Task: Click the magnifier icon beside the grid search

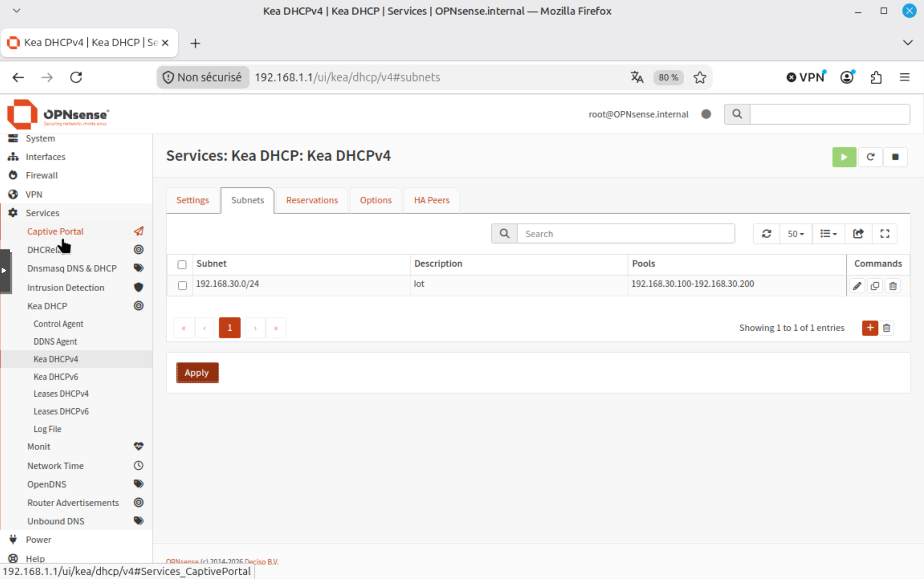Action: coord(504,234)
